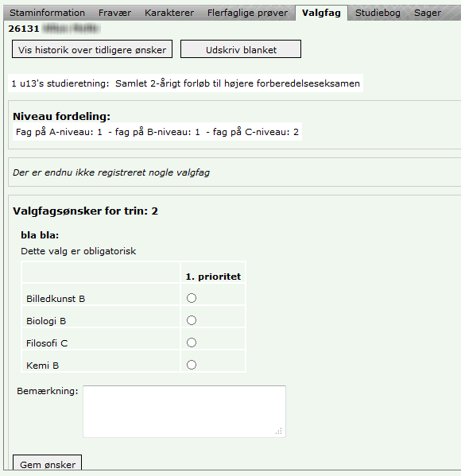Image resolution: width=461 pixels, height=476 pixels.
Task: Click the Udskriv blanket button
Action: 241,49
